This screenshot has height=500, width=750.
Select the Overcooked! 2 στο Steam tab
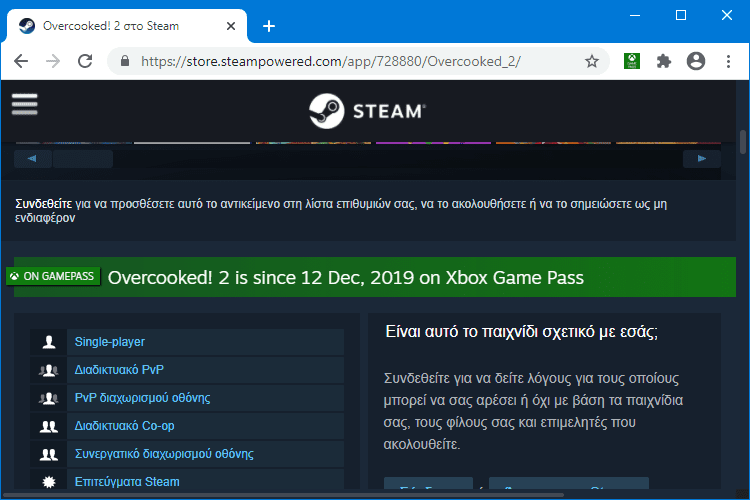coord(127,26)
